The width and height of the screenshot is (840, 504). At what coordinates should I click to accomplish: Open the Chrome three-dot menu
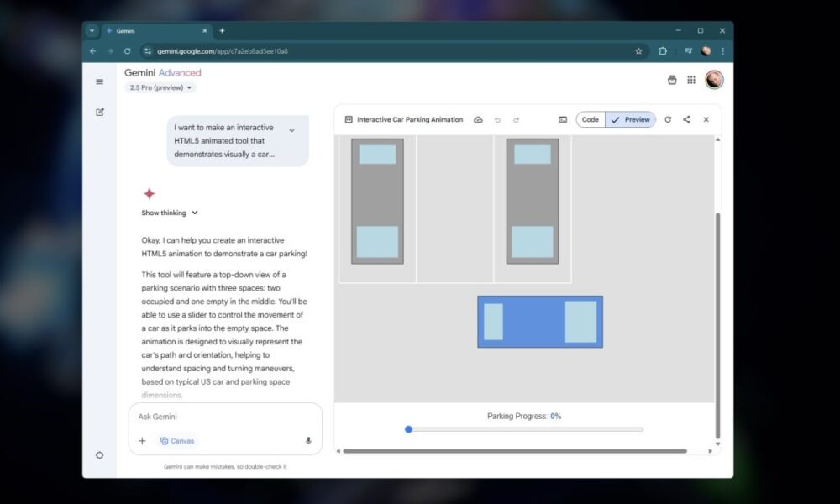[722, 51]
